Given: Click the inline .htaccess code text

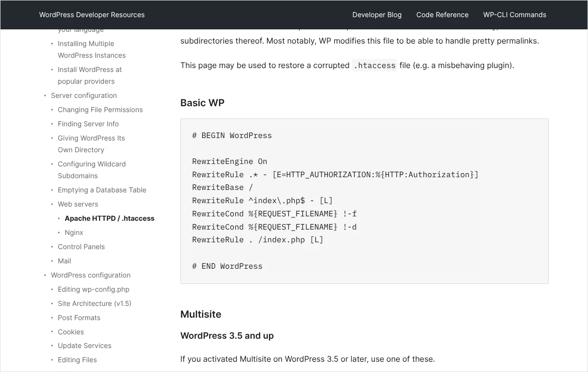Looking at the screenshot, I should tap(374, 65).
